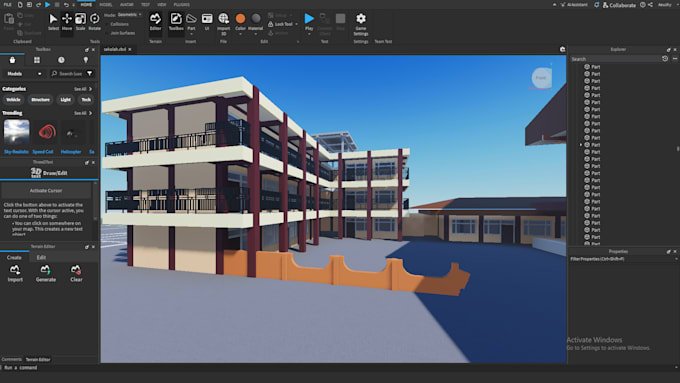Open the share icon in top bar
Viewport: 680px width, 383px height.
tap(650, 5)
